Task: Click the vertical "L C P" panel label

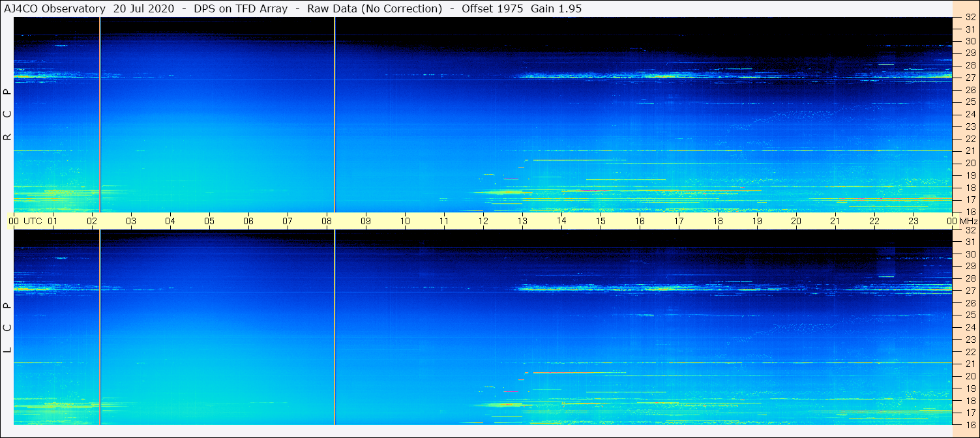Action: [8, 328]
